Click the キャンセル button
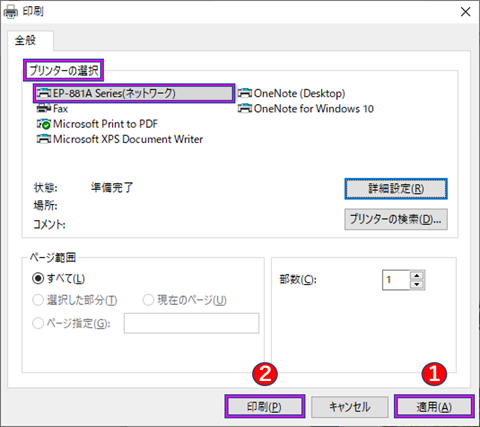The height and width of the screenshot is (427, 480). point(350,406)
